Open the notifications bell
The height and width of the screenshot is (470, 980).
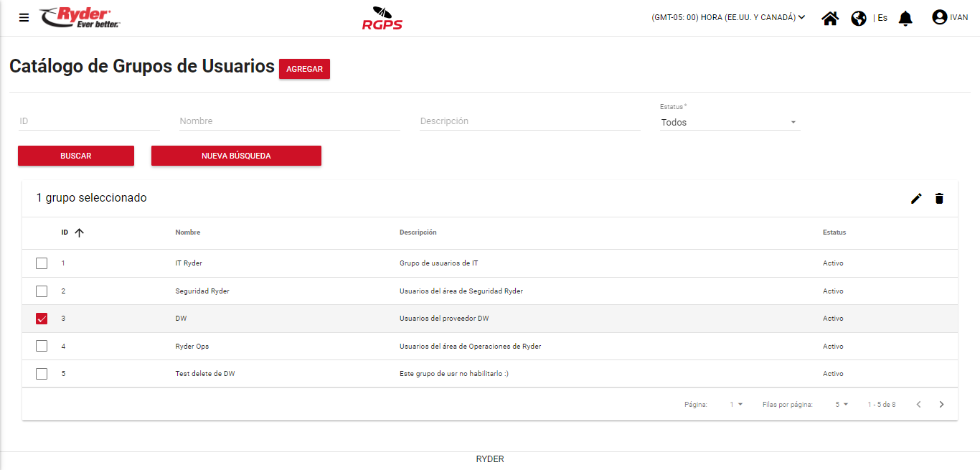[905, 18]
